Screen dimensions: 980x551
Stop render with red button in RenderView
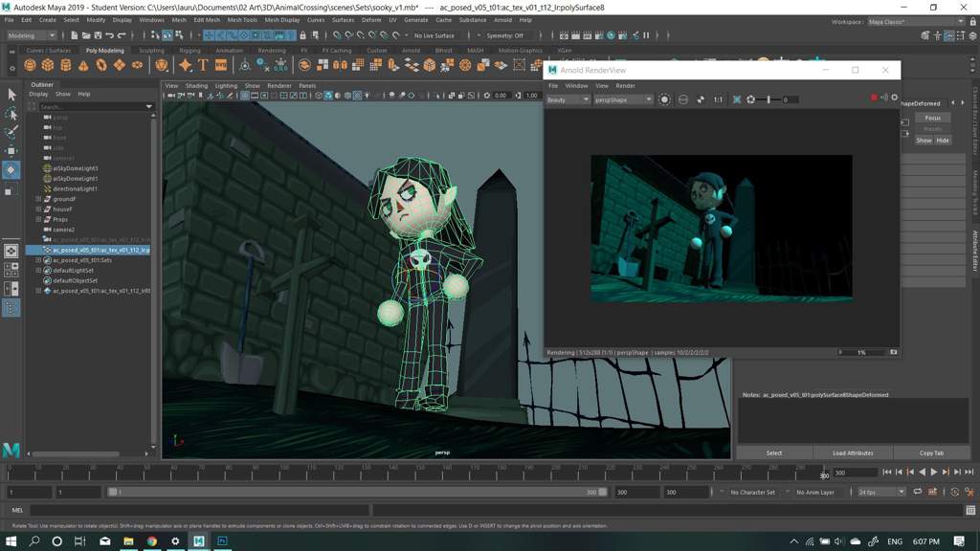pyautogui.click(x=874, y=98)
